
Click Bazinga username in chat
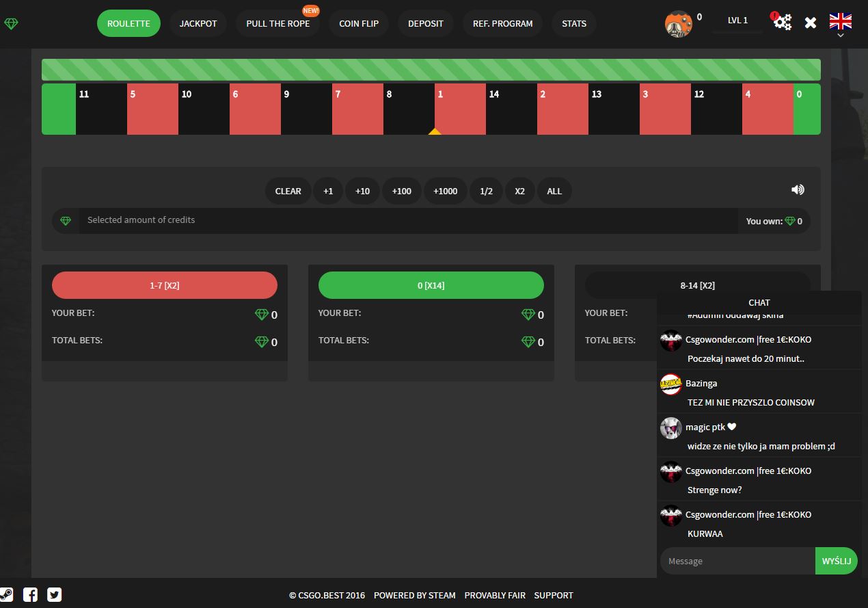701,383
